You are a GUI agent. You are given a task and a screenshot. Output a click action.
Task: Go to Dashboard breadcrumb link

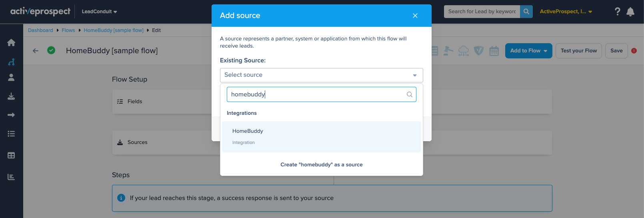coord(40,30)
